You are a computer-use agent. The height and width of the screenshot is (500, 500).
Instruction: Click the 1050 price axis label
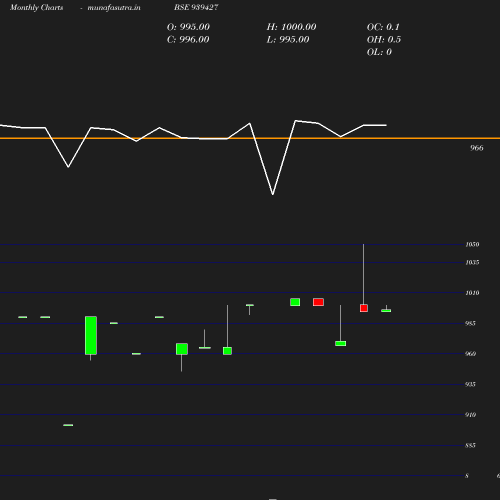click(x=472, y=245)
